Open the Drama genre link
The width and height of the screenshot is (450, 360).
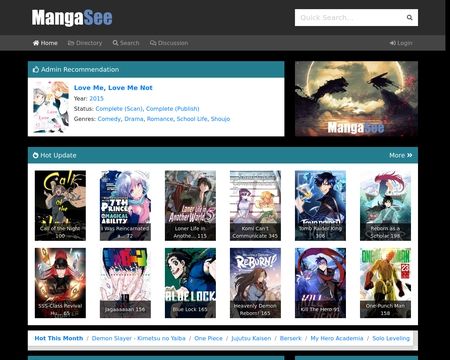point(134,119)
